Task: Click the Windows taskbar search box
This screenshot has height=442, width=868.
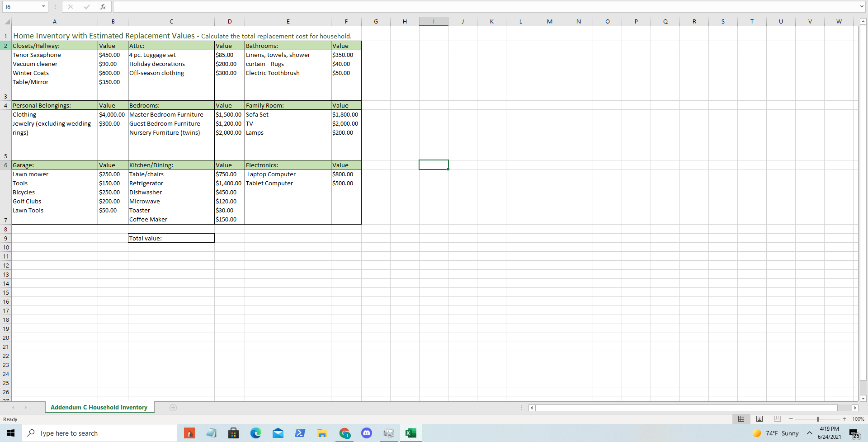Action: pyautogui.click(x=99, y=433)
